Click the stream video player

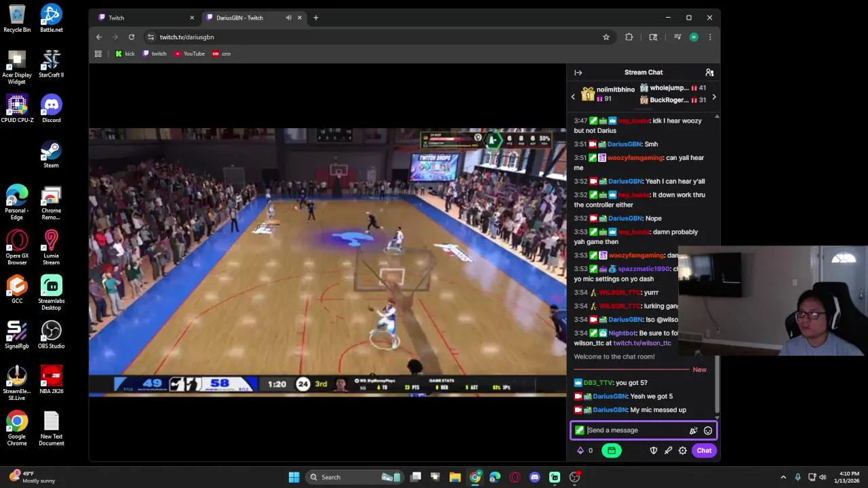[328, 261]
